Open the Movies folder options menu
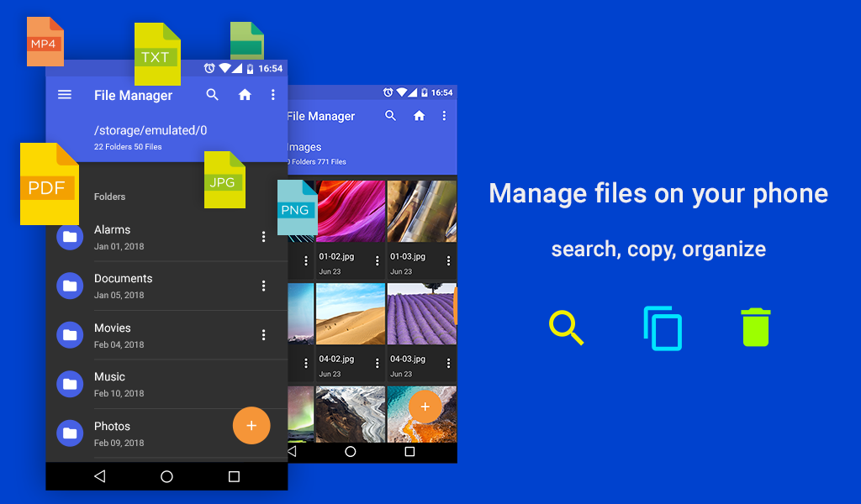Image resolution: width=861 pixels, height=504 pixels. click(x=263, y=335)
